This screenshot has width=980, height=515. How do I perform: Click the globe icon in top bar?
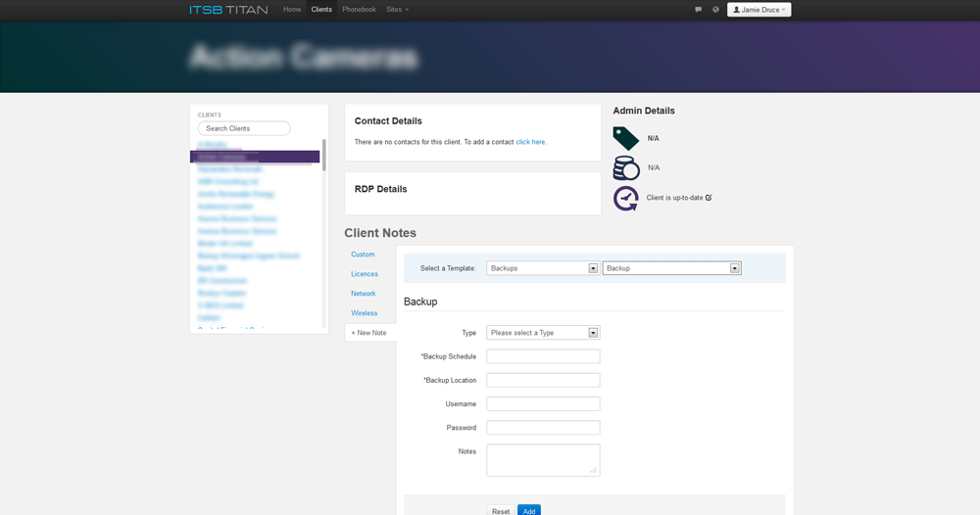(x=715, y=10)
